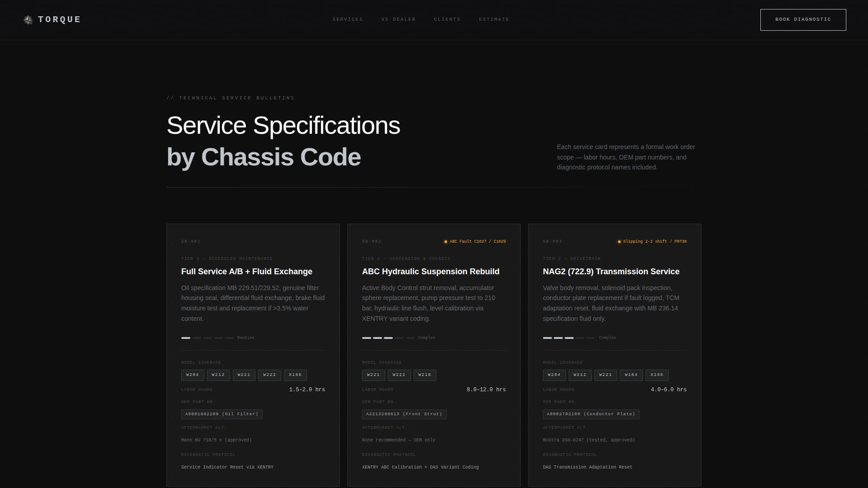Click the Book Diagnostic button
This screenshot has height=488, width=868.
(803, 20)
